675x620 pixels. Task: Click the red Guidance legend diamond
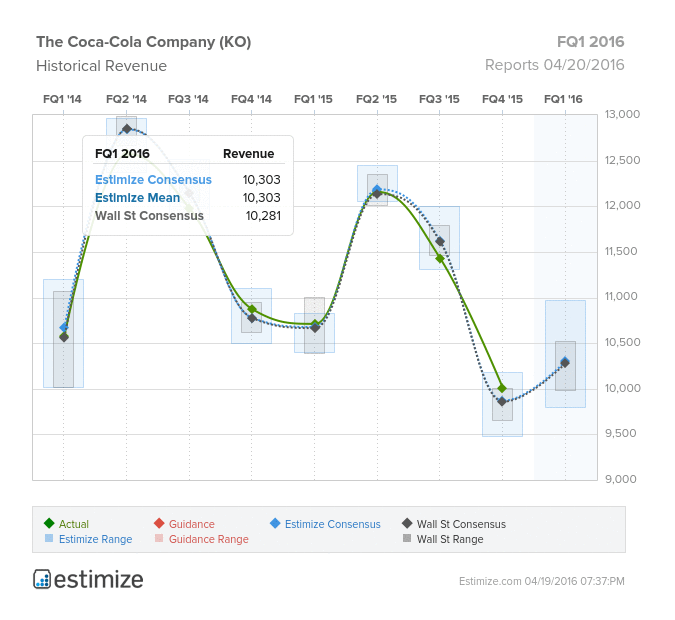click(x=159, y=523)
